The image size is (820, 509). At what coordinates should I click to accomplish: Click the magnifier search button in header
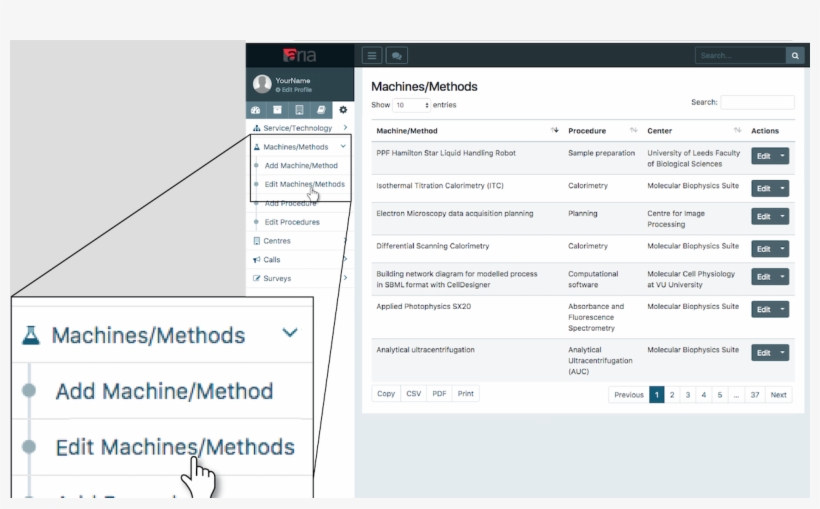tap(795, 56)
